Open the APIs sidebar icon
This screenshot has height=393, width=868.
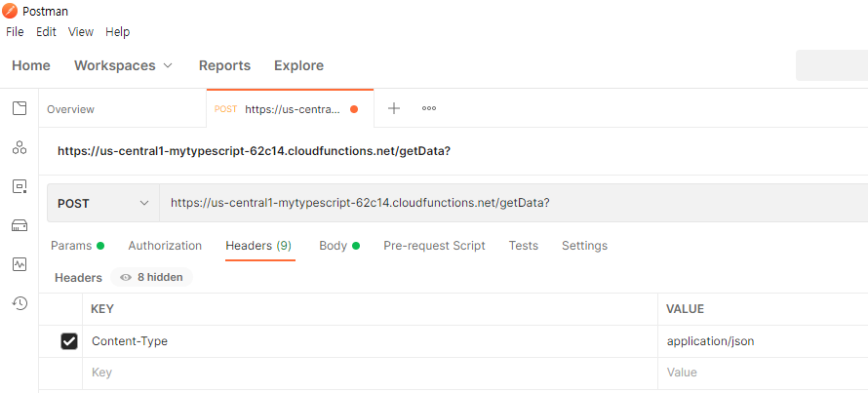[20, 147]
